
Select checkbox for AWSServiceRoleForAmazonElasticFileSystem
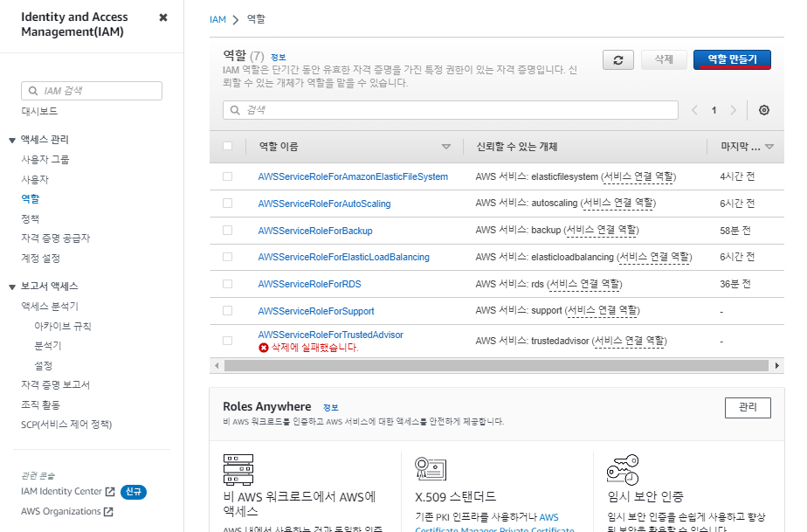coord(227,176)
